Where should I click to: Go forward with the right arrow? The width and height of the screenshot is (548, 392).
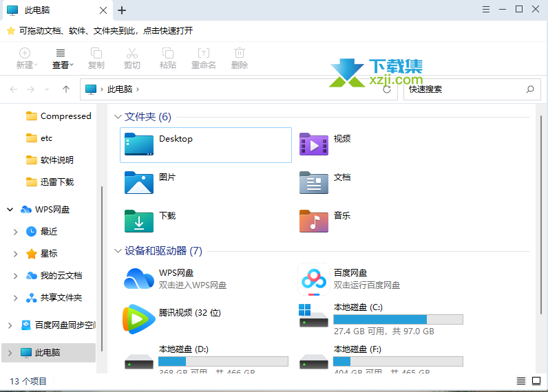pos(30,89)
